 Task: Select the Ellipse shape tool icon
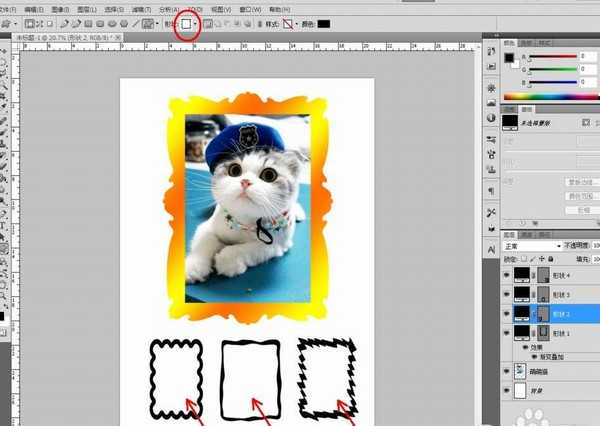(x=111, y=22)
